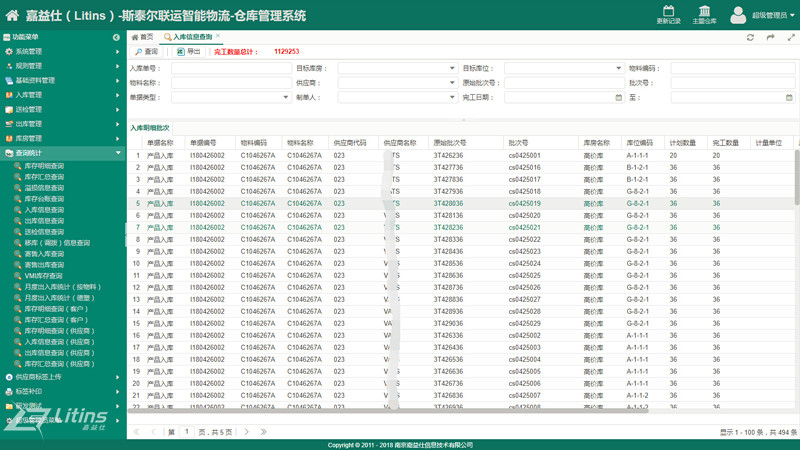
Task: Click the home icon in the header
Action: click(12, 15)
